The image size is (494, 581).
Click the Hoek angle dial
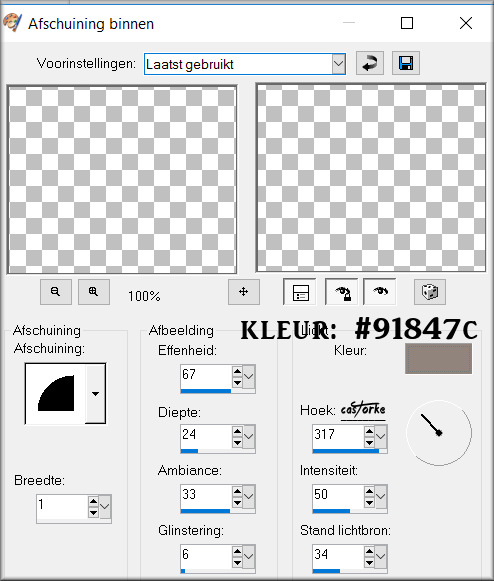[439, 433]
